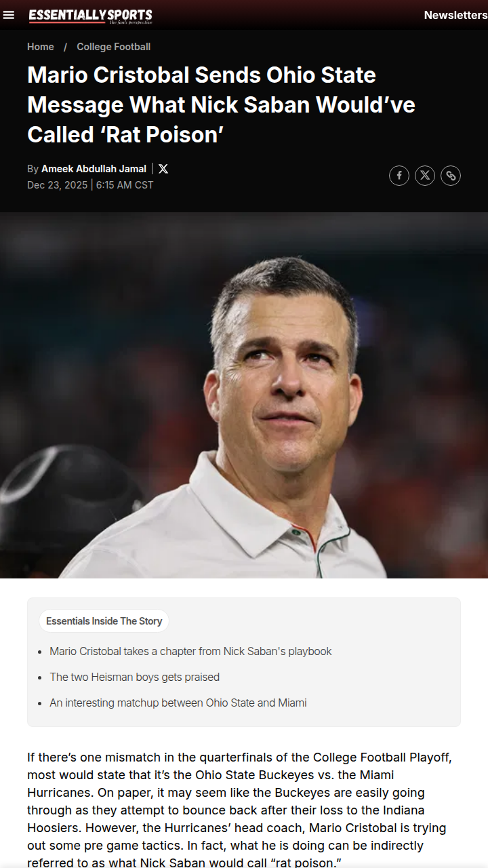488x868 pixels.
Task: Open the hamburger navigation menu
Action: click(9, 15)
